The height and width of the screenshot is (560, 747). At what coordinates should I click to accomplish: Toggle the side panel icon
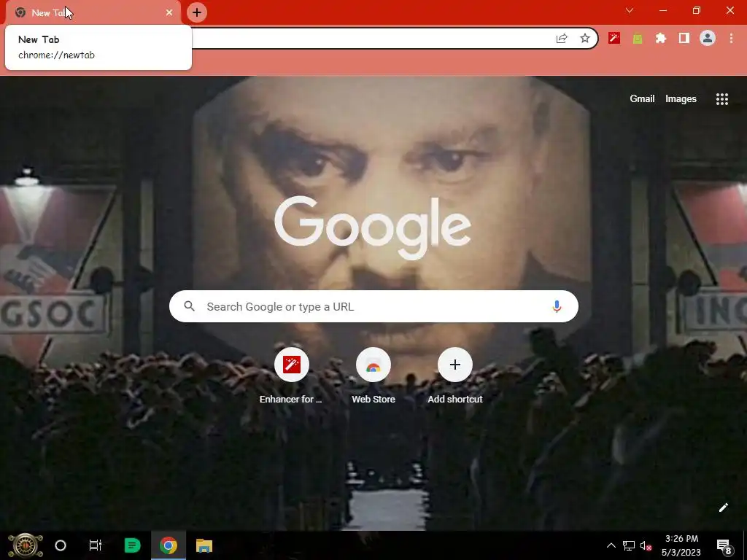pos(684,38)
